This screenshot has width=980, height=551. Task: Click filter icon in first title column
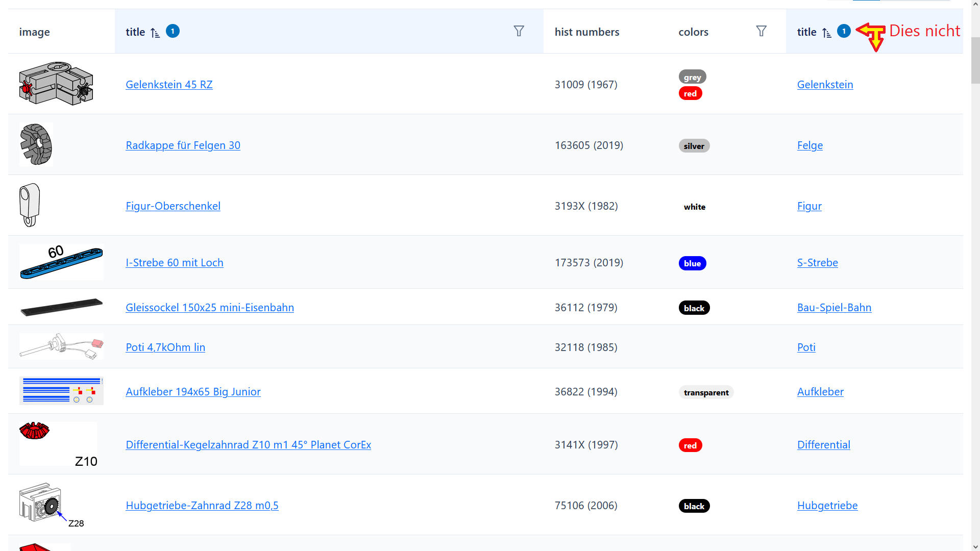tap(519, 31)
